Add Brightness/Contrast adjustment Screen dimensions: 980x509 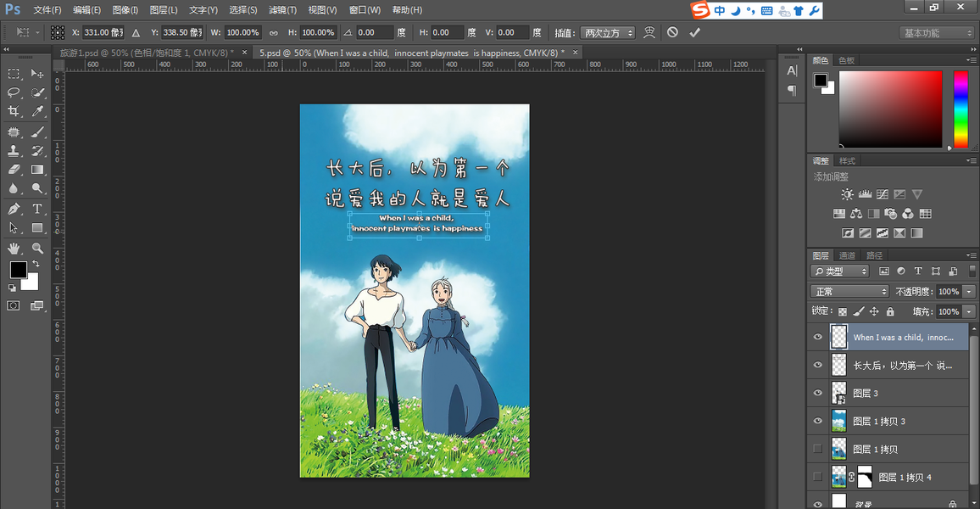(847, 194)
